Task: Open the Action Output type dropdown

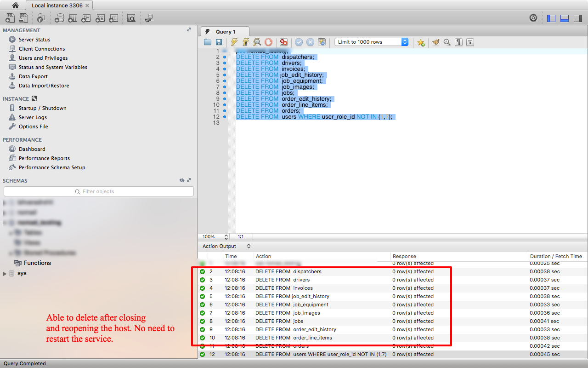Action: point(227,246)
